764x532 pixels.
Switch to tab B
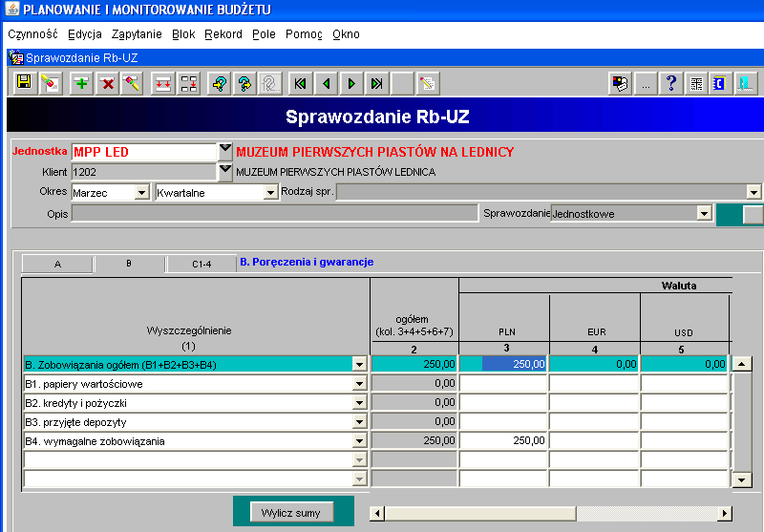[129, 264]
